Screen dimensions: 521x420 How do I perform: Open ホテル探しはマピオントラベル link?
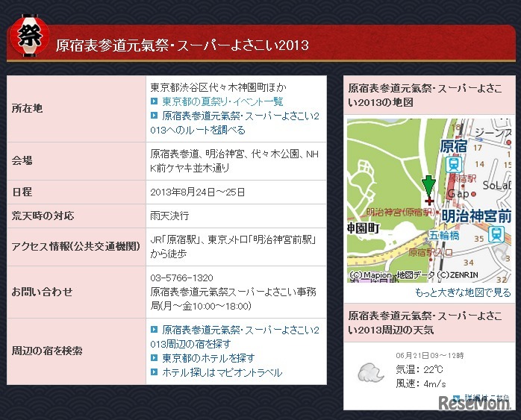pyautogui.click(x=222, y=372)
